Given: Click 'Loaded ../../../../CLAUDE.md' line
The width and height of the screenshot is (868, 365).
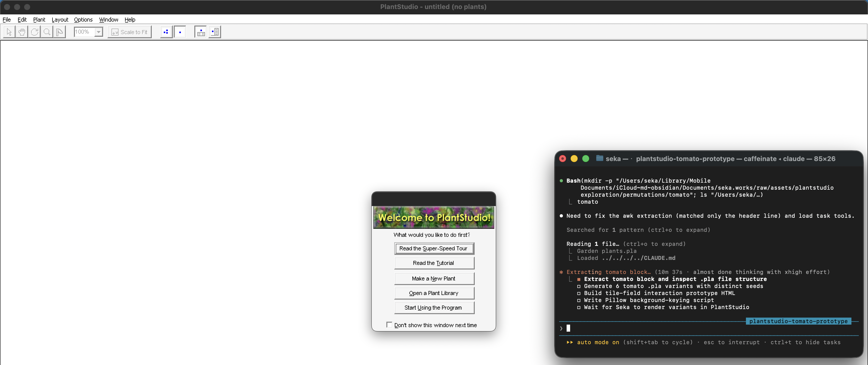Looking at the screenshot, I should (626, 258).
